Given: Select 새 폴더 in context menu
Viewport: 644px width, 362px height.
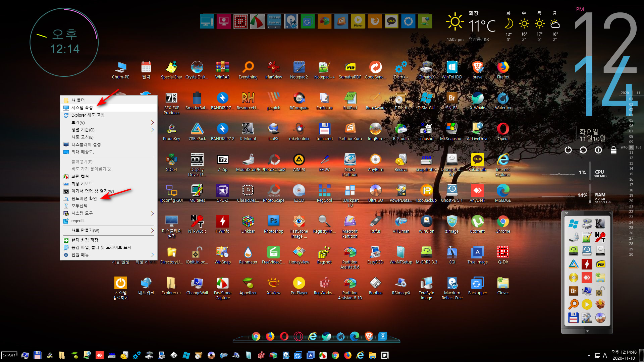Looking at the screenshot, I should coord(108,100).
